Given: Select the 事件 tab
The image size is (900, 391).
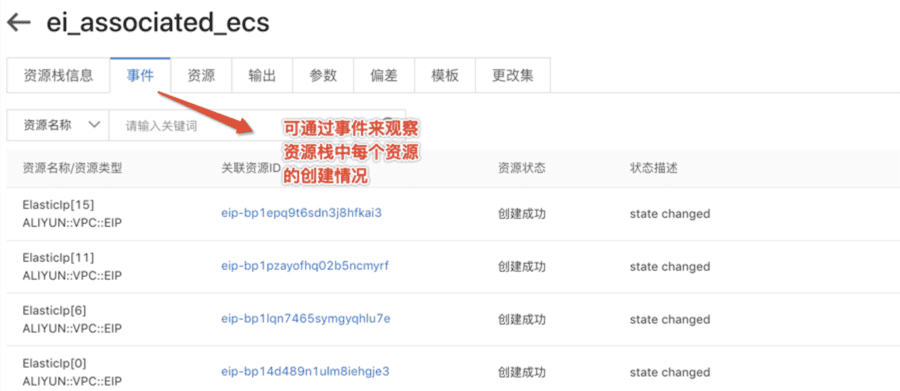Looking at the screenshot, I should point(140,75).
